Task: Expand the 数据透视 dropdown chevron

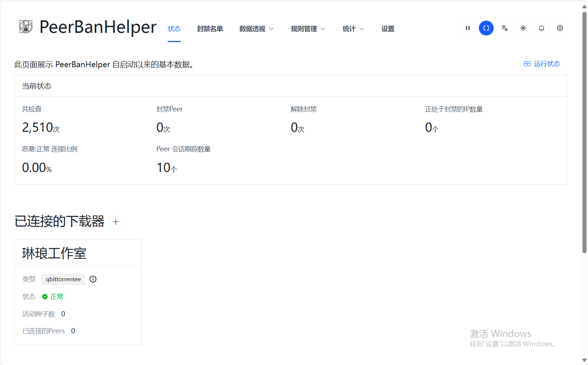Action: pos(271,29)
